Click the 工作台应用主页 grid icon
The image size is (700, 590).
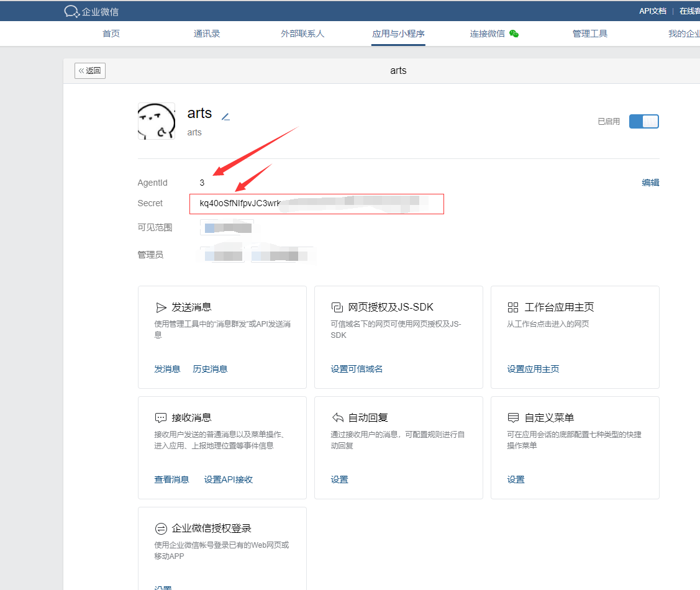(513, 307)
